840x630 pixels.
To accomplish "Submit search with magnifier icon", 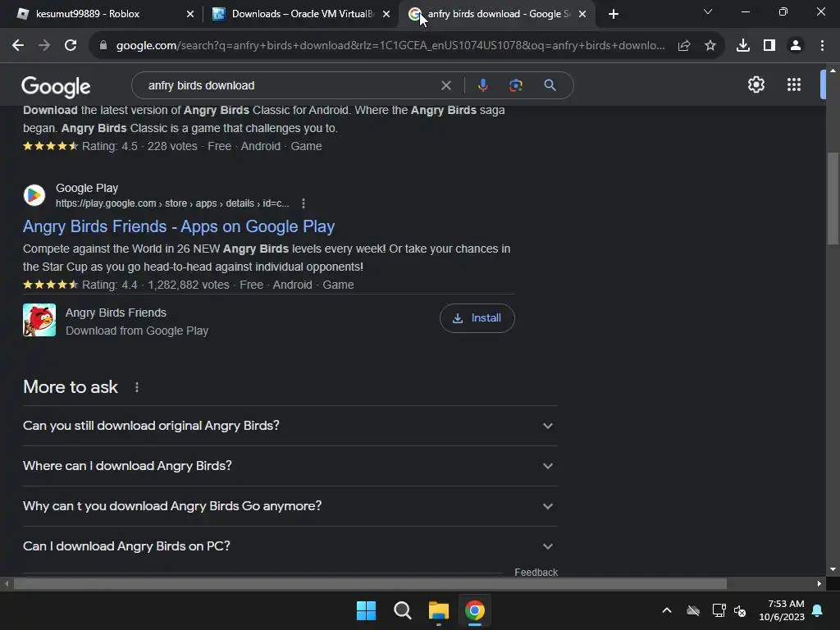I will (x=550, y=85).
